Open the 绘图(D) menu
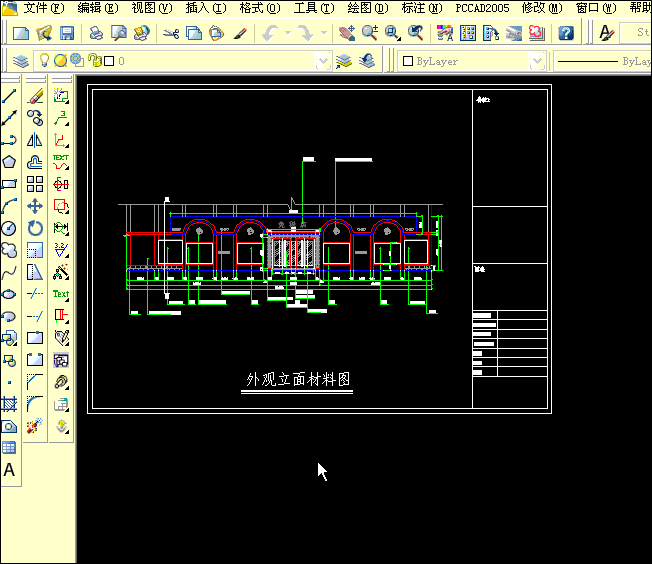Screen dimensions: 652x564 pos(368,8)
